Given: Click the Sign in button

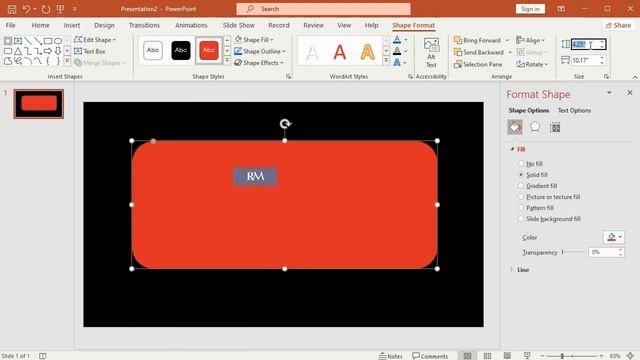Looking at the screenshot, I should [x=530, y=9].
